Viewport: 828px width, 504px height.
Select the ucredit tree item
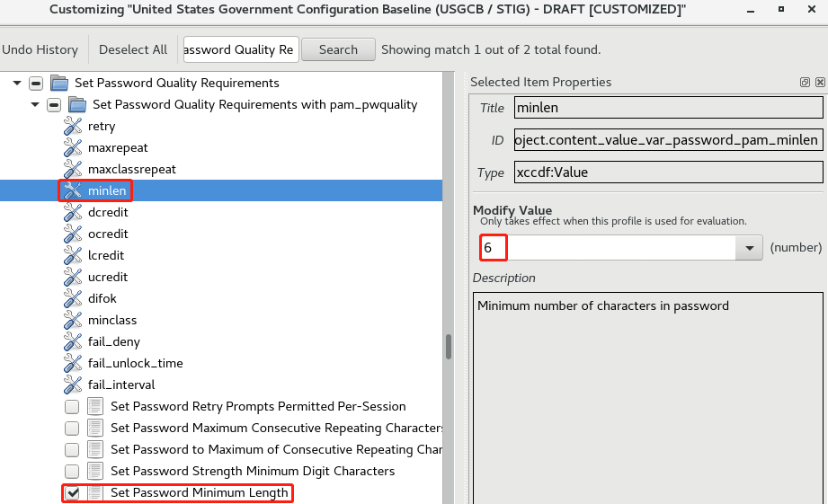[108, 278]
